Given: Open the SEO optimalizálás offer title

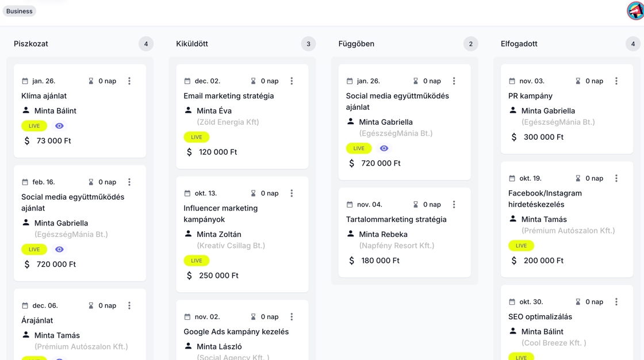Looking at the screenshot, I should click(540, 317).
